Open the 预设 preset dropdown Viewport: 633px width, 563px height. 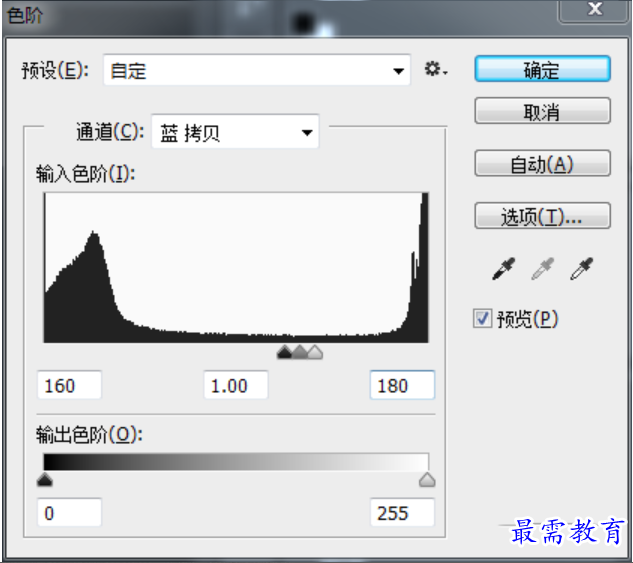click(257, 70)
